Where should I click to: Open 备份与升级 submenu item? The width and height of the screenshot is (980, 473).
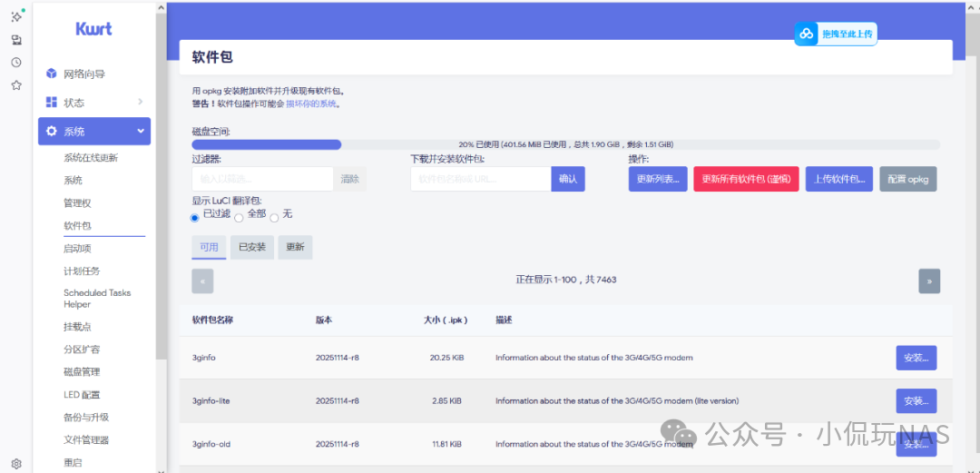85,418
